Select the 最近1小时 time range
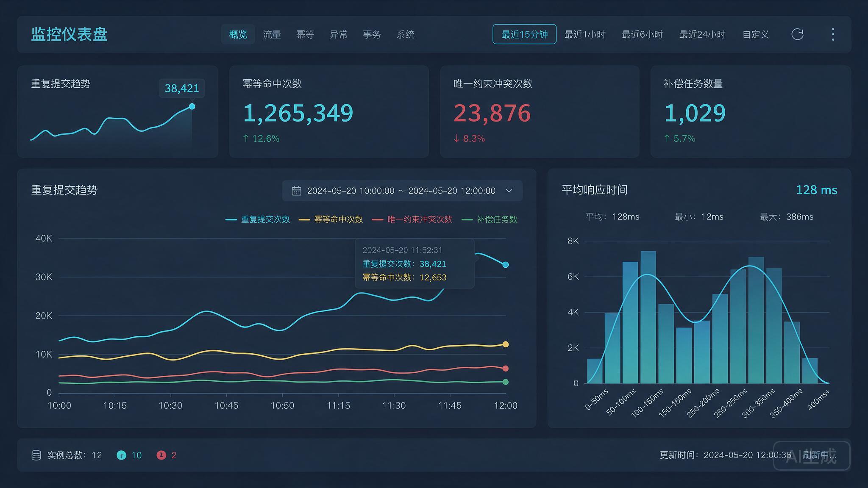Viewport: 868px width, 488px height. (x=585, y=34)
